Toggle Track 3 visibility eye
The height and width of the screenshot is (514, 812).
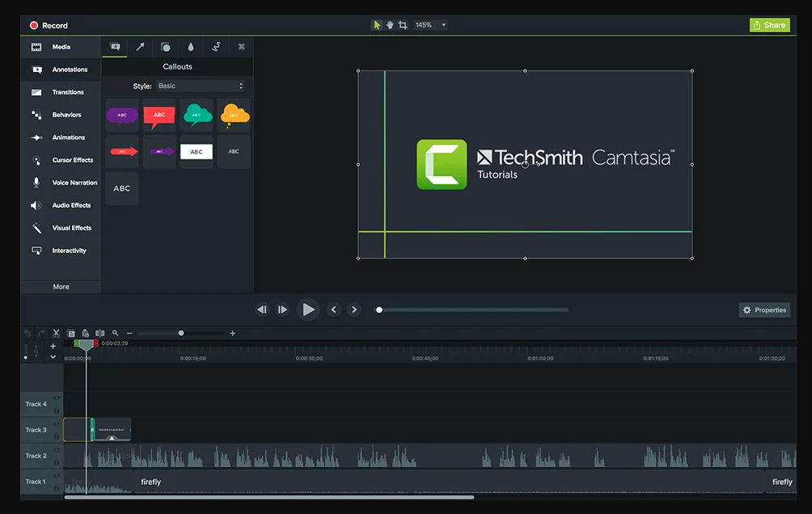(x=57, y=424)
